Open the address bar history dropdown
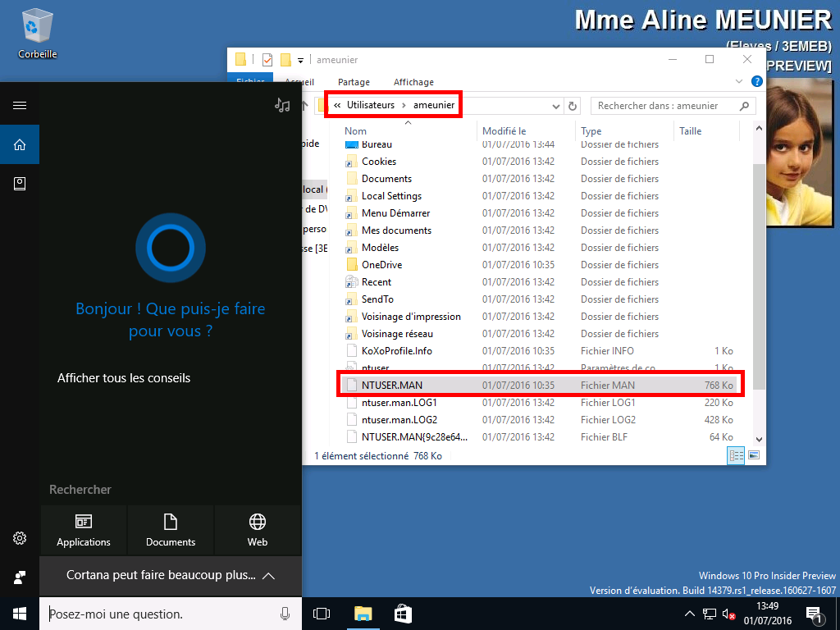The height and width of the screenshot is (630, 840). tap(556, 106)
